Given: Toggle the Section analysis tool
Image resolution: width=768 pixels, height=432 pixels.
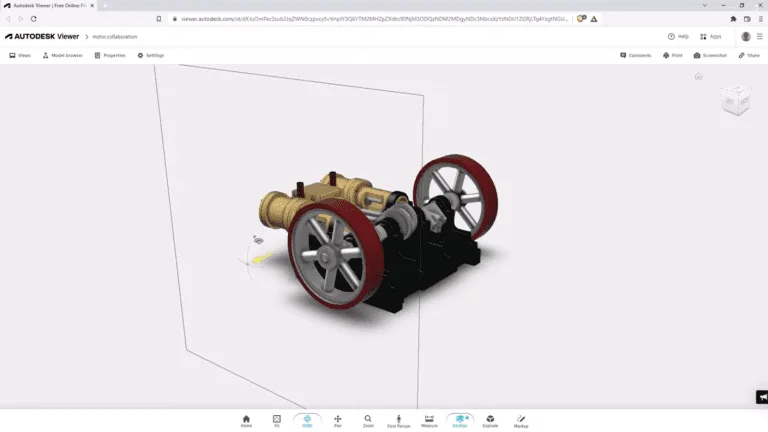Looking at the screenshot, I should point(459,420).
